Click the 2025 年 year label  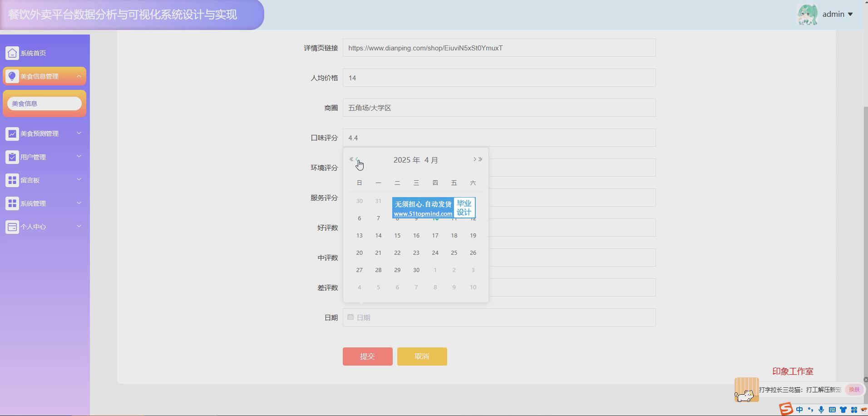pos(407,160)
